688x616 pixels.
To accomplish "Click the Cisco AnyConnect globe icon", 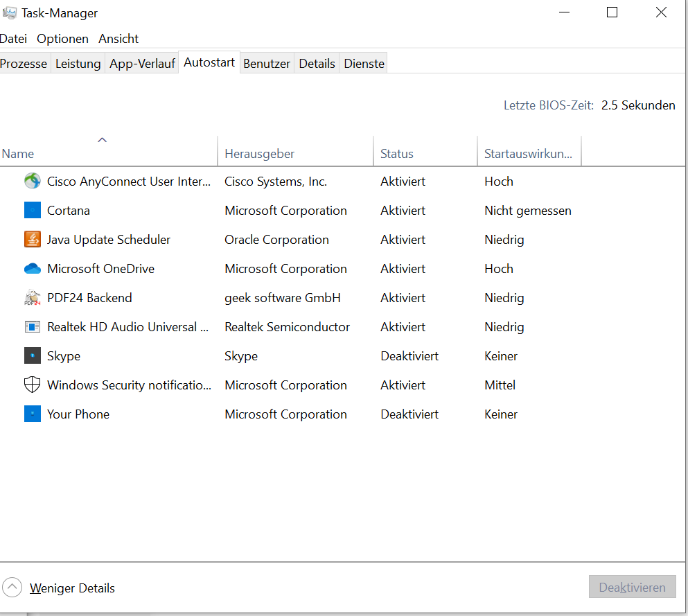I will click(33, 181).
